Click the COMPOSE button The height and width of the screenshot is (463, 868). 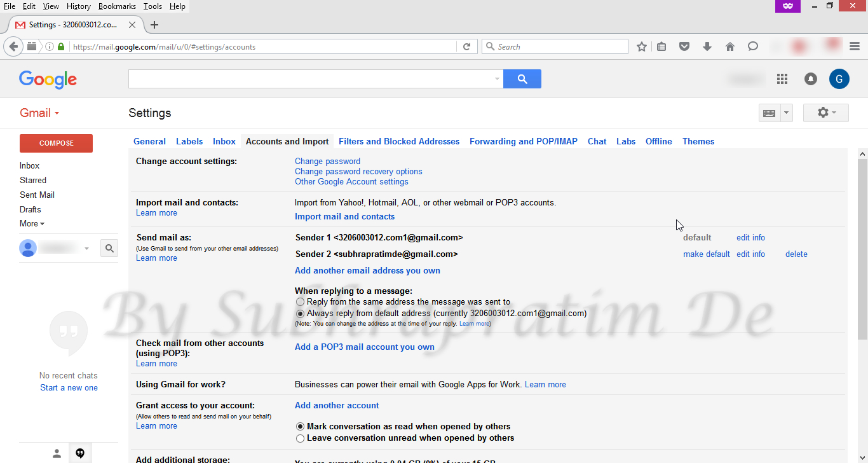click(56, 143)
